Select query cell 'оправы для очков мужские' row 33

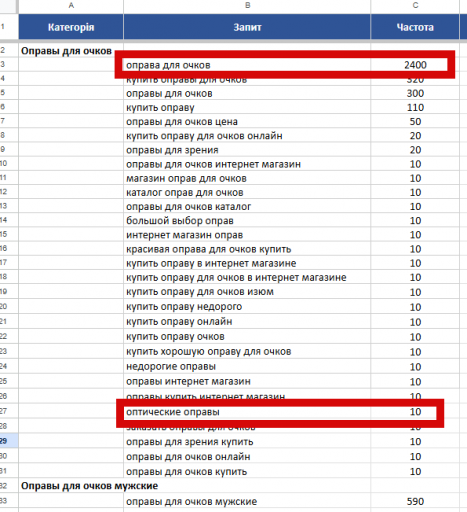247,501
